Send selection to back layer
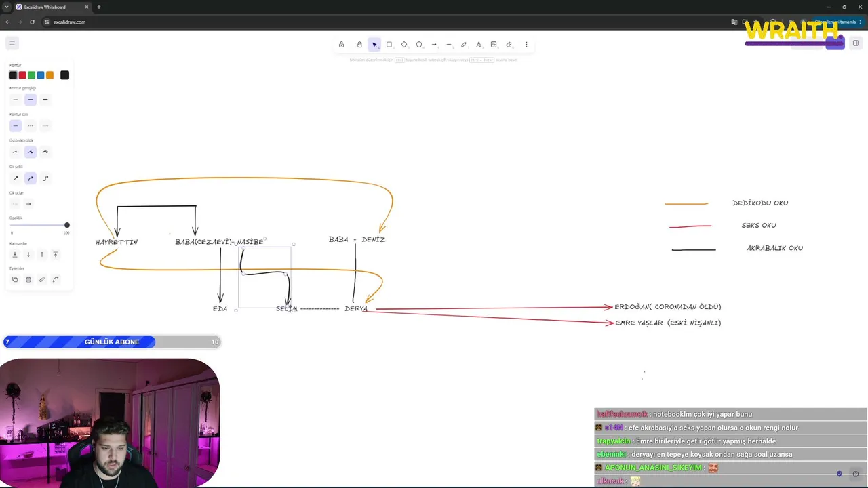This screenshot has width=868, height=488. (15, 255)
